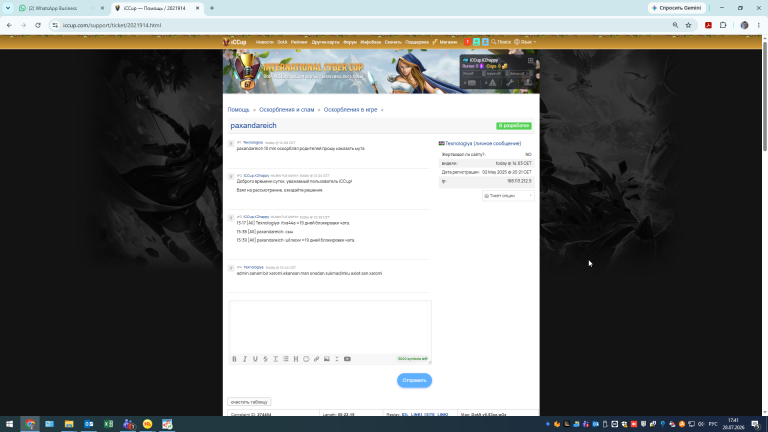The width and height of the screenshot is (768, 432).
Task: Open Excel from the Windows taskbar
Action: (x=108, y=424)
